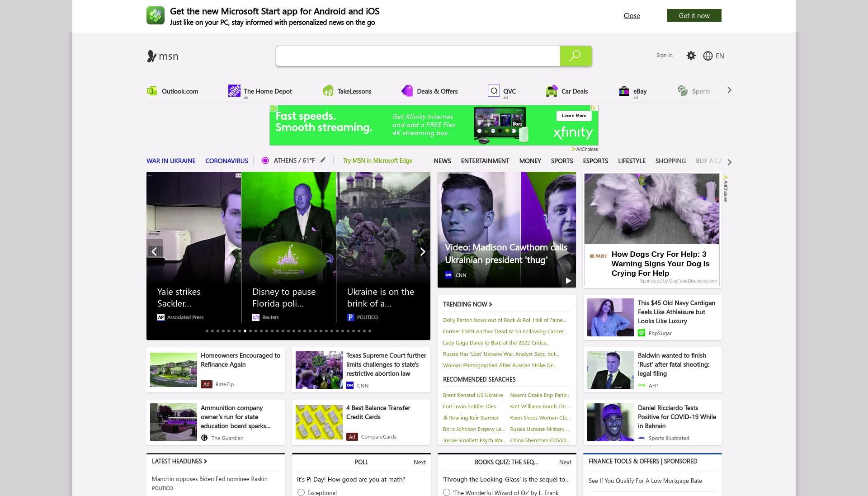Select the Exceptional poll option

click(301, 492)
